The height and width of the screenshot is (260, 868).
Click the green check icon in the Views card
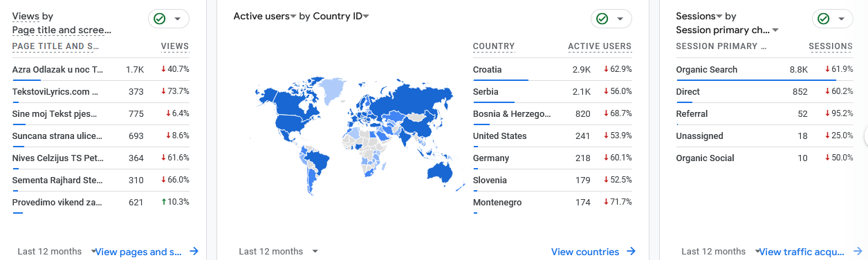click(x=160, y=19)
